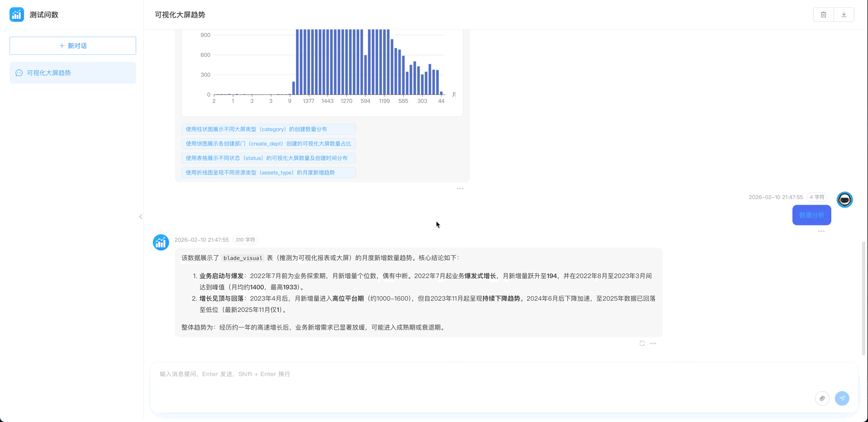Select the 可视化大屏趋势 conversation in sidebar
Image resolution: width=868 pixels, height=422 pixels.
tap(72, 73)
